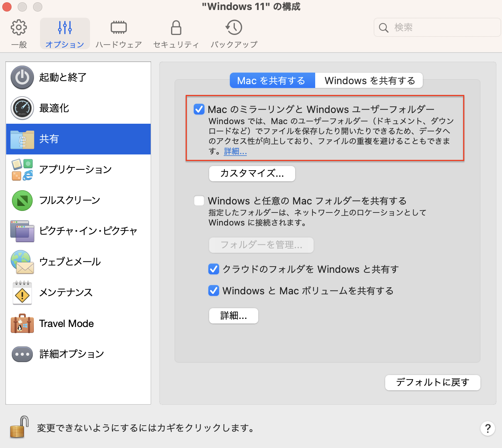
Task: Open ピクチャ・イン・ピクチャ settings
Action: [x=88, y=231]
